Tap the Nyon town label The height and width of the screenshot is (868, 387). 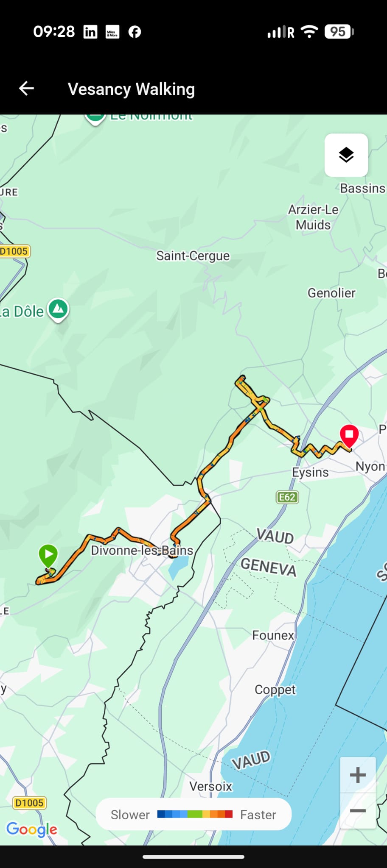tap(370, 466)
